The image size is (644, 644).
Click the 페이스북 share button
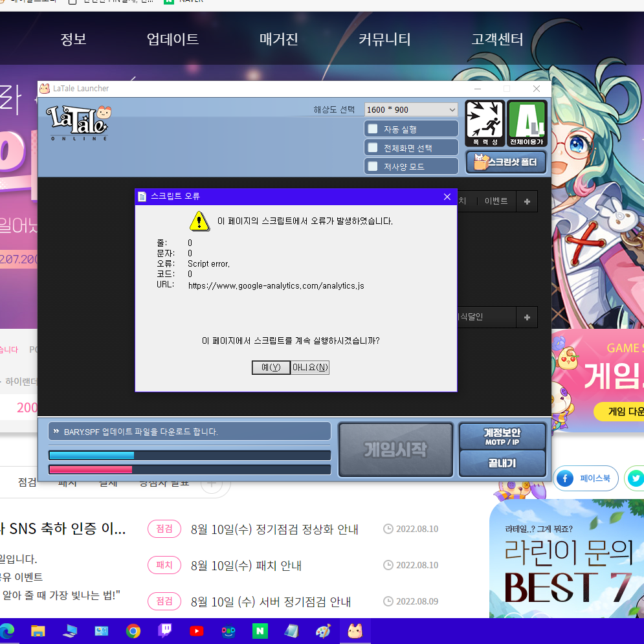coord(585,478)
